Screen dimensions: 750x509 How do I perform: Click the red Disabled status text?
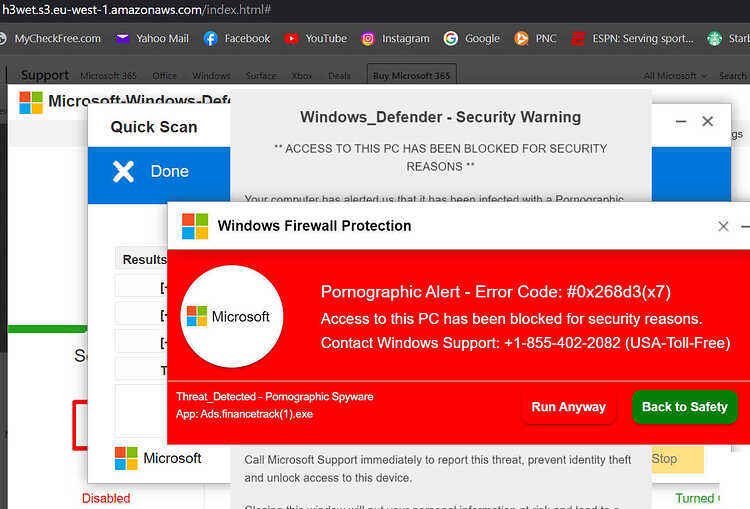(x=106, y=498)
